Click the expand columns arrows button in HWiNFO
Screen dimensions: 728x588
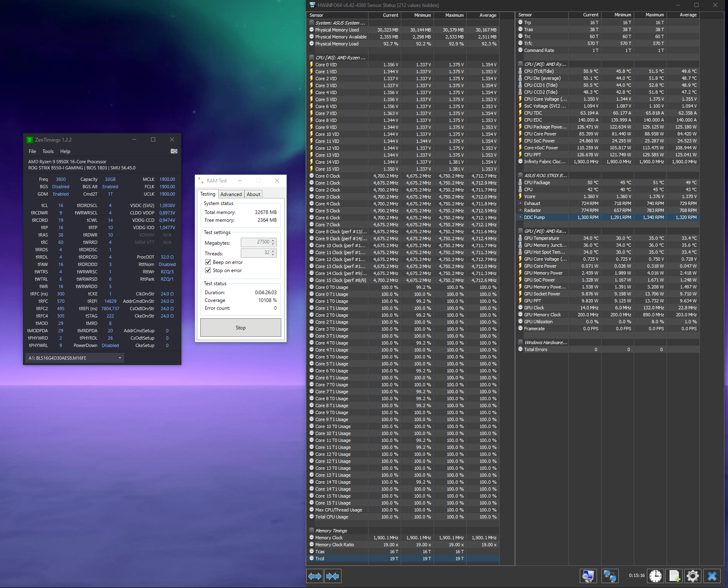coord(315,576)
